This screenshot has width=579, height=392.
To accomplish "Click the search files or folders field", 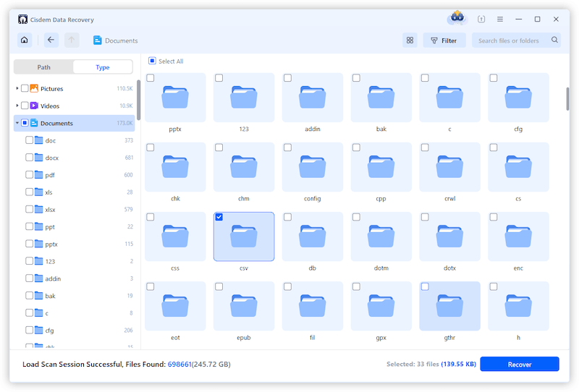I will 516,41.
